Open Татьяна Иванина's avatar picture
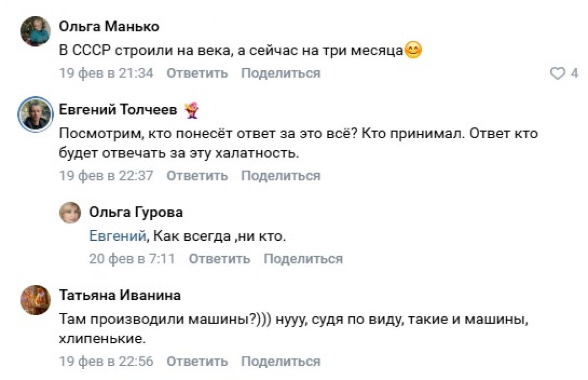Viewport: 588px width, 380px height. 35,300
